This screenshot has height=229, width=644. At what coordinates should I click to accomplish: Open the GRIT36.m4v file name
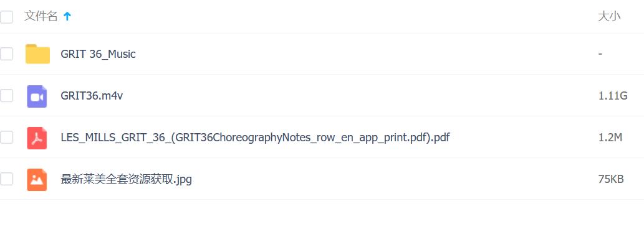pos(92,96)
